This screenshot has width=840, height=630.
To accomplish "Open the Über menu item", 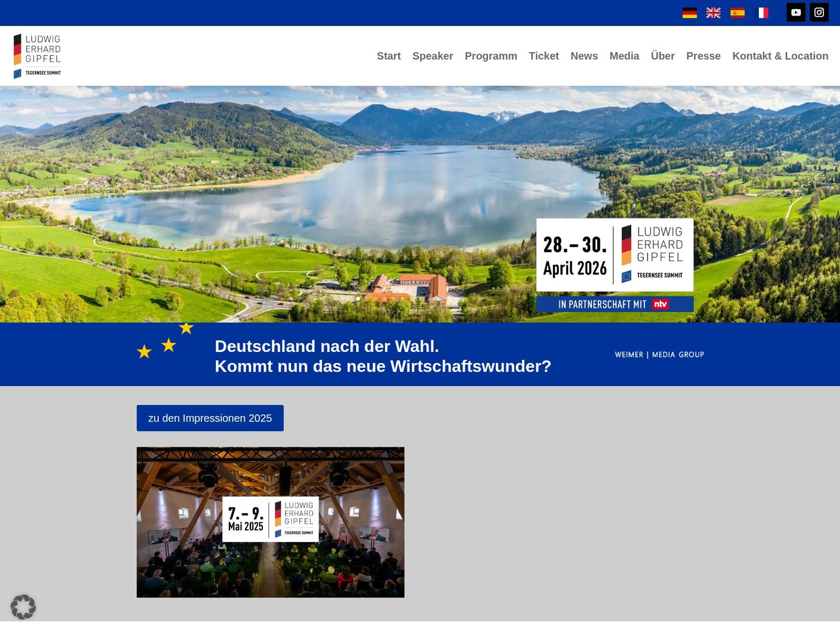I will pos(662,56).
